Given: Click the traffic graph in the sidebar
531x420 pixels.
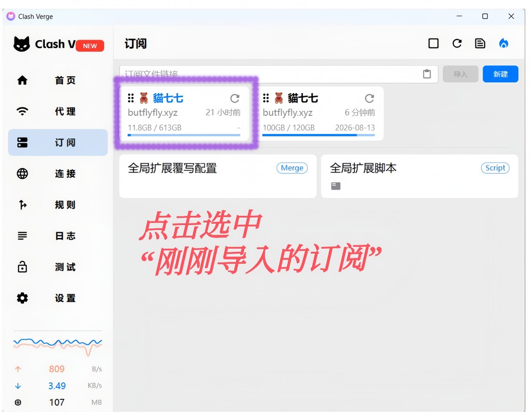Looking at the screenshot, I should tap(57, 346).
